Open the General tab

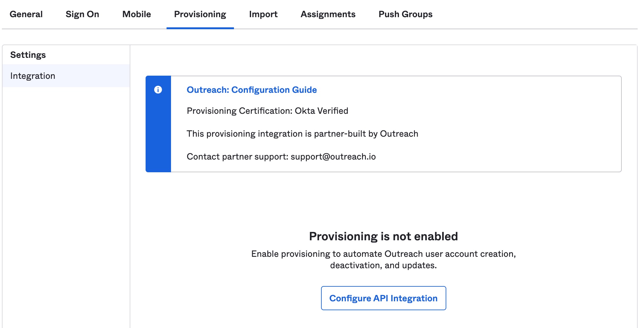[x=26, y=14]
